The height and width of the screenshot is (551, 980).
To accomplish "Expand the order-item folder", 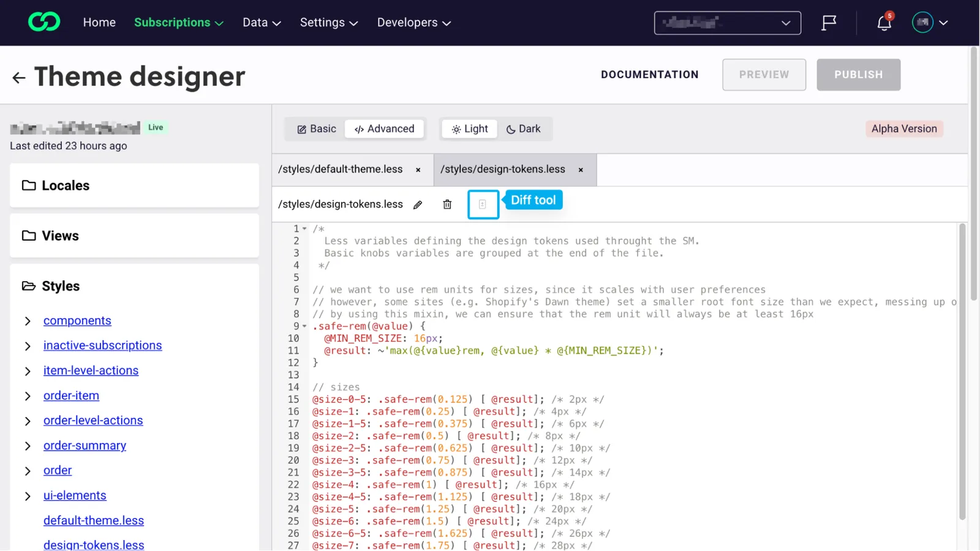I will 28,396.
